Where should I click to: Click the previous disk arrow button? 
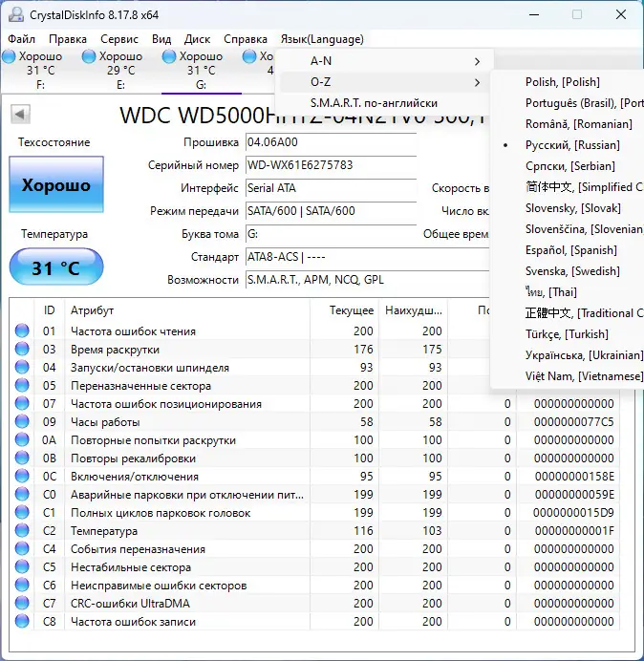[x=20, y=115]
